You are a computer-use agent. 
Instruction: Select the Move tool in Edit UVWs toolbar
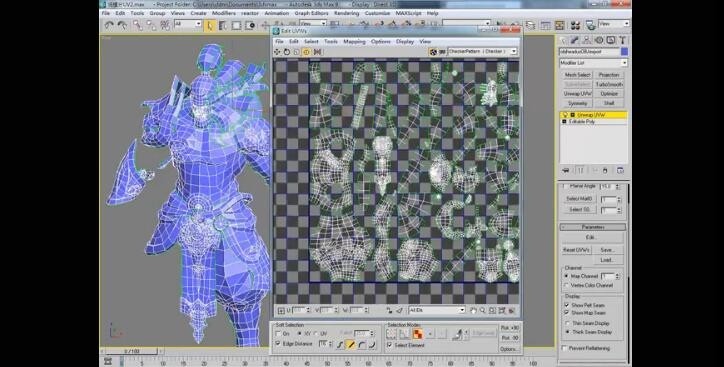[277, 52]
